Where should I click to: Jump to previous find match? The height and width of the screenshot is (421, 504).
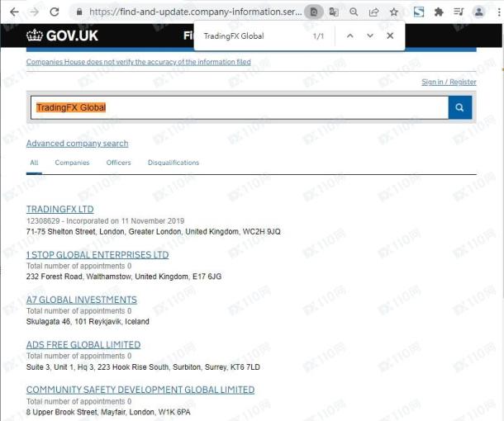click(350, 36)
